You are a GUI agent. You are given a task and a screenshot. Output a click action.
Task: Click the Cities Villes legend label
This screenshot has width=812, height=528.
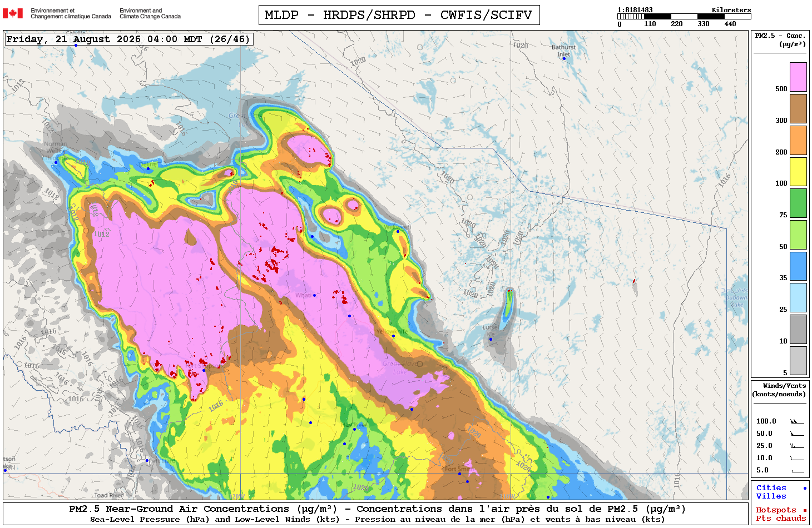771,492
